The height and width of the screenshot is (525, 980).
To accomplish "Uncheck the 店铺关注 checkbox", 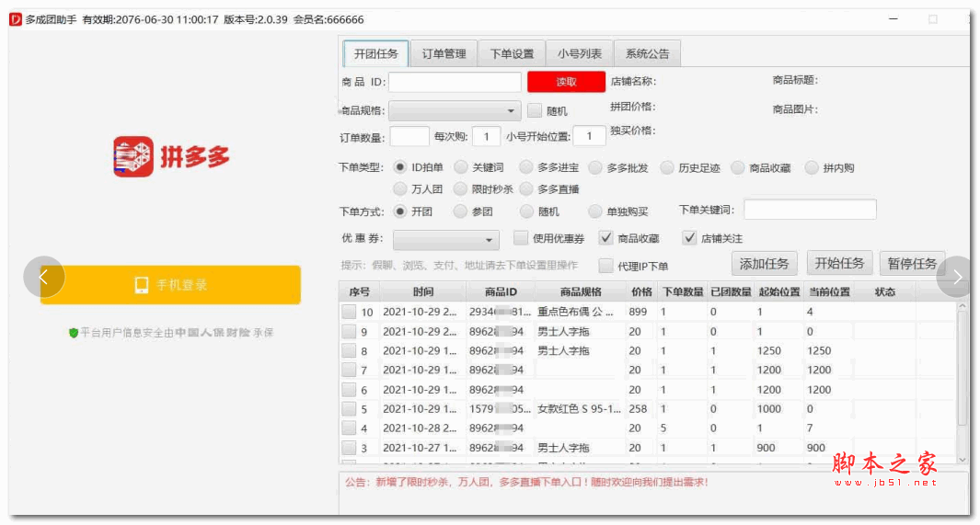I will pyautogui.click(x=688, y=238).
